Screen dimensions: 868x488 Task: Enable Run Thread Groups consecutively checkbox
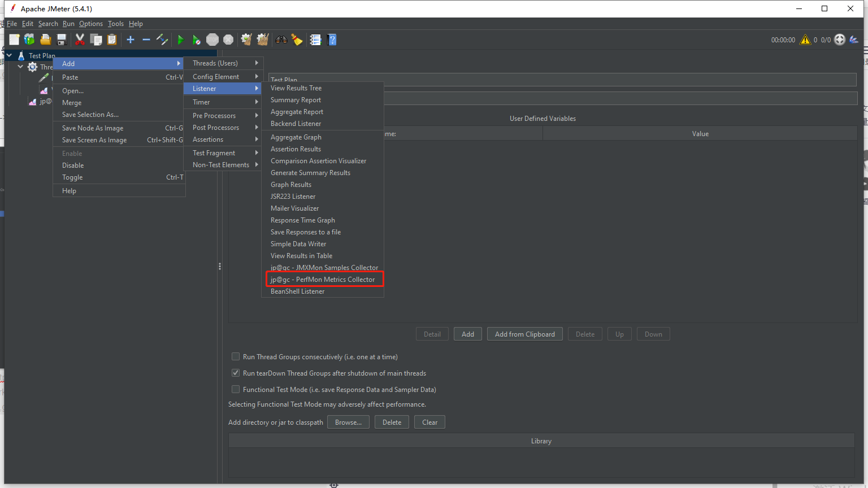coord(236,356)
